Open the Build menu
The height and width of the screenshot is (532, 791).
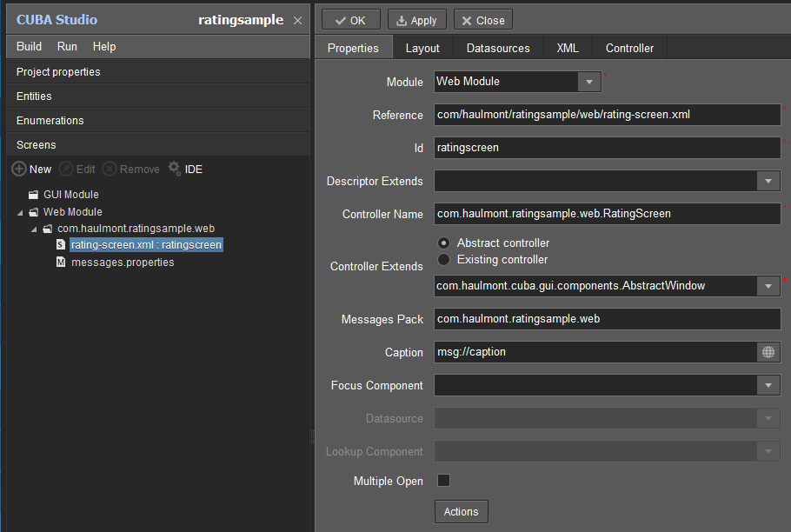point(29,46)
